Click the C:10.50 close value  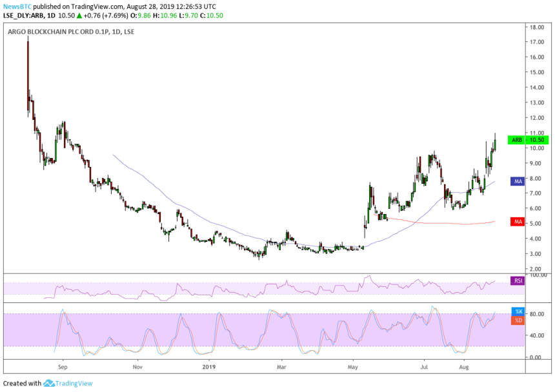[x=212, y=15]
